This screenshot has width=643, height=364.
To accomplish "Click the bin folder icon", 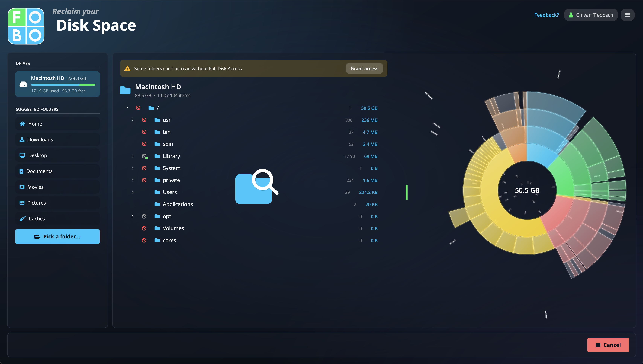I will click(157, 132).
